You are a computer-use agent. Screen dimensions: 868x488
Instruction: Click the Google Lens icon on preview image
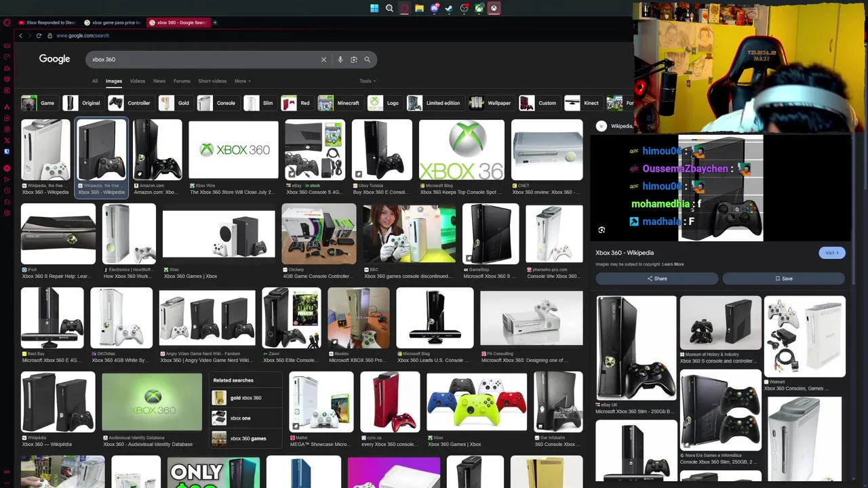pyautogui.click(x=601, y=230)
